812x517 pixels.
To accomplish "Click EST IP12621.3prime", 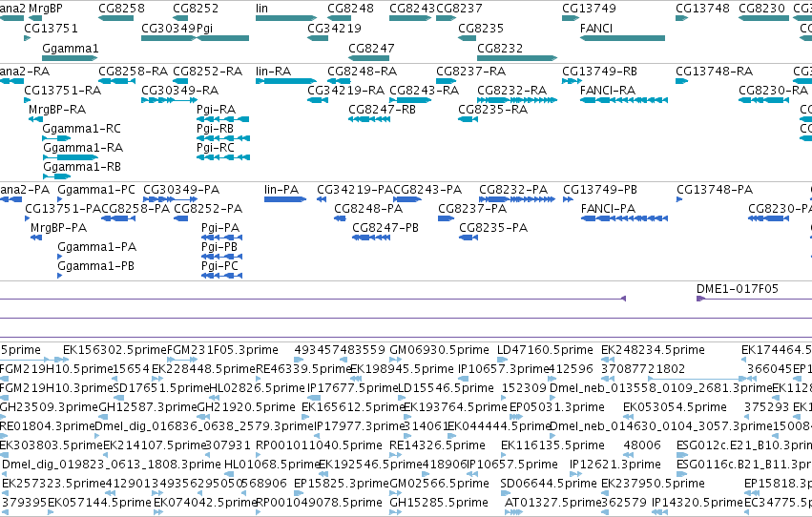I will pos(615,465).
